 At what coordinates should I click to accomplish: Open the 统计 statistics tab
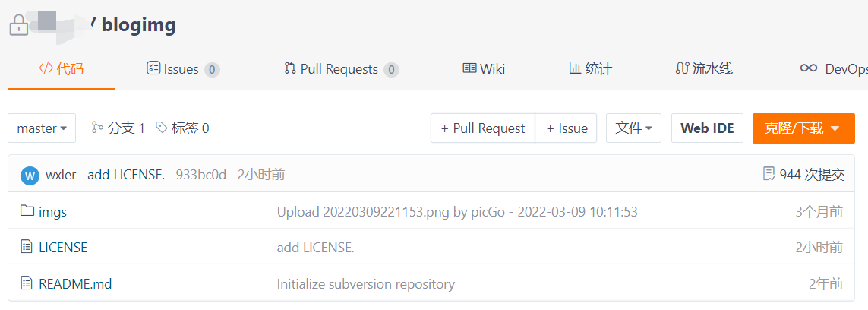point(590,69)
